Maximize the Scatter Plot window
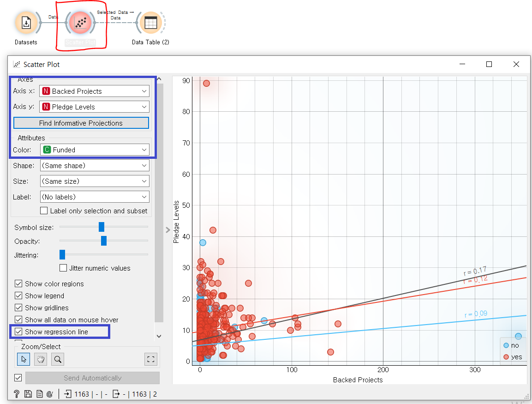The image size is (532, 404). pos(489,64)
